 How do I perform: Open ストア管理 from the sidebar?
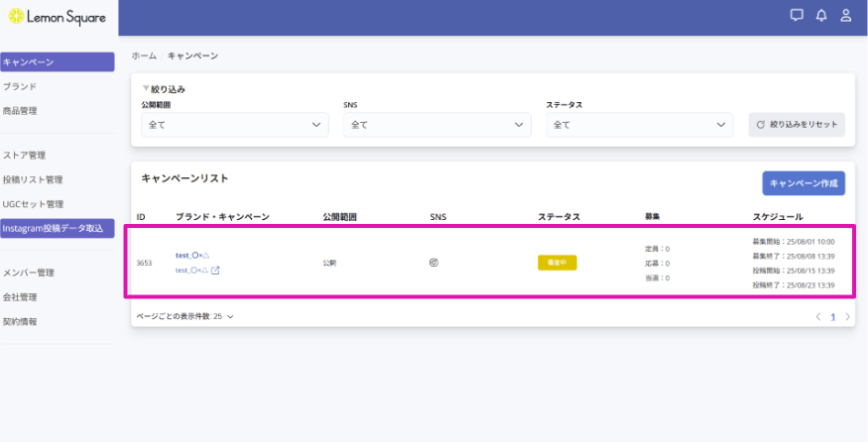pos(25,155)
